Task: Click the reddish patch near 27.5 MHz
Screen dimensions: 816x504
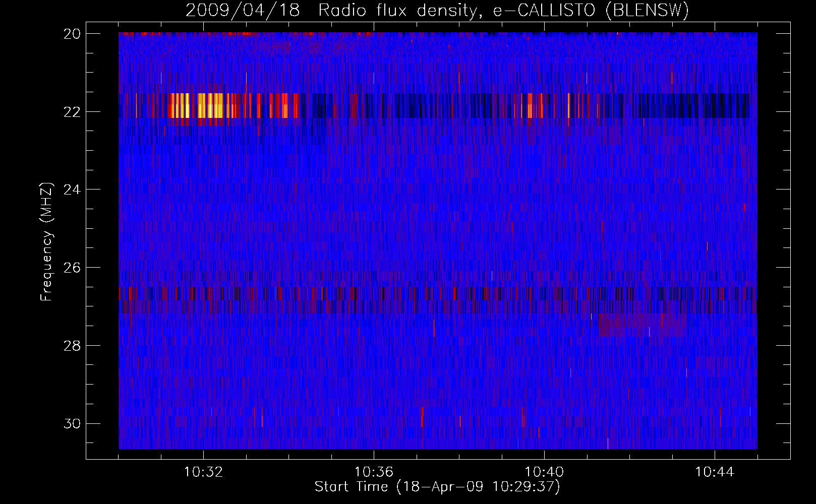Action: coord(642,325)
